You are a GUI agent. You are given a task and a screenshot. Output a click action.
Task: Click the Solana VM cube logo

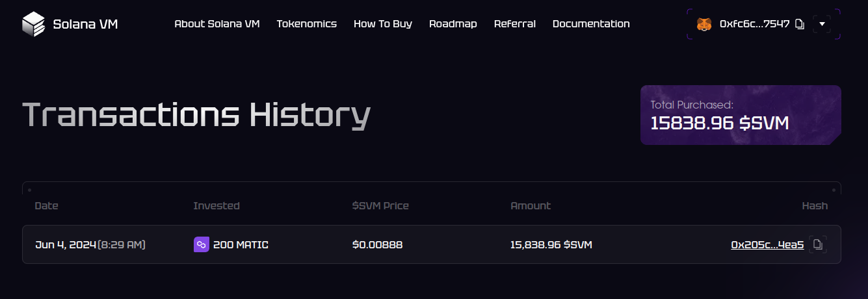pyautogui.click(x=33, y=24)
